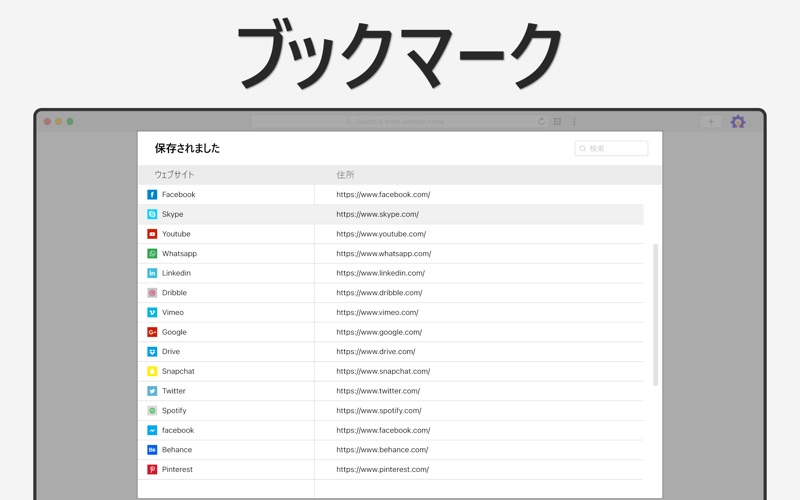Viewport: 800px width, 500px height.
Task: Click the Dribble favicon
Action: click(x=152, y=293)
